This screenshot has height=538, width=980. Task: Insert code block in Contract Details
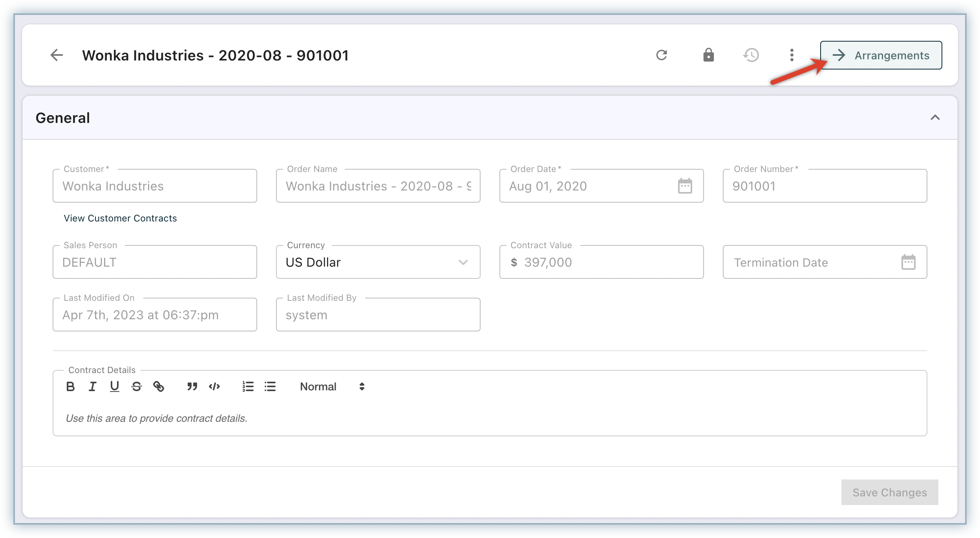click(x=214, y=387)
